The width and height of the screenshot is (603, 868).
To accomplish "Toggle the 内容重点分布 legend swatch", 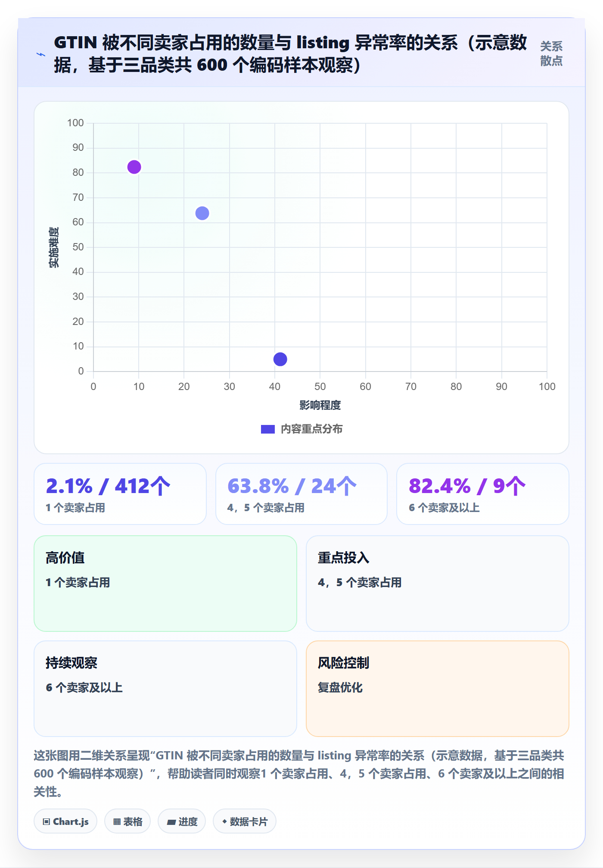I will (x=267, y=429).
